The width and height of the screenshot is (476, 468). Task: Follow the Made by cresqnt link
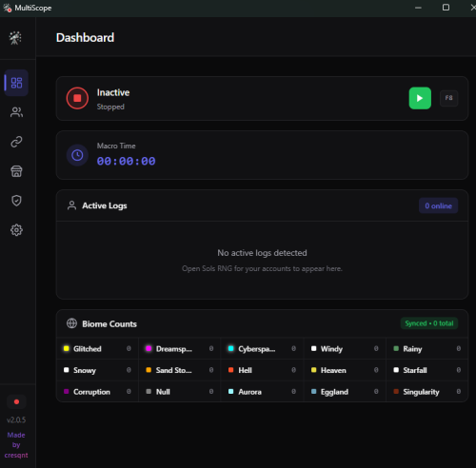(16, 445)
